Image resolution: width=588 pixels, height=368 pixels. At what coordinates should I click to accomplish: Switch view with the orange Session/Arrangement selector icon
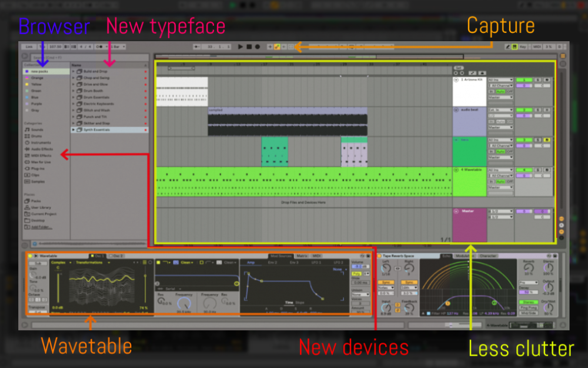563,56
